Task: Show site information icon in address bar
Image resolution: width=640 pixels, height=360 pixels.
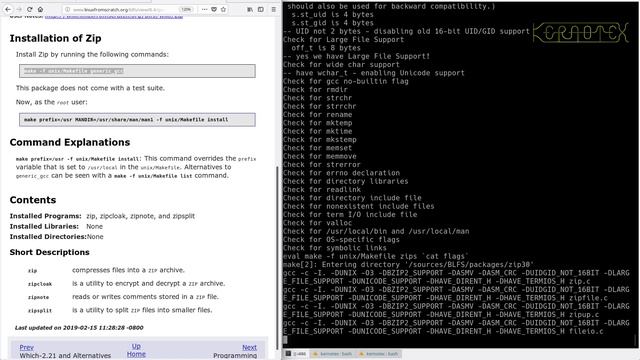Action: (x=67, y=9)
